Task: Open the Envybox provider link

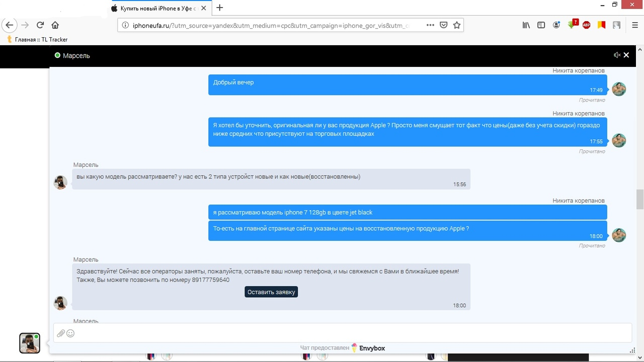Action: click(x=368, y=348)
